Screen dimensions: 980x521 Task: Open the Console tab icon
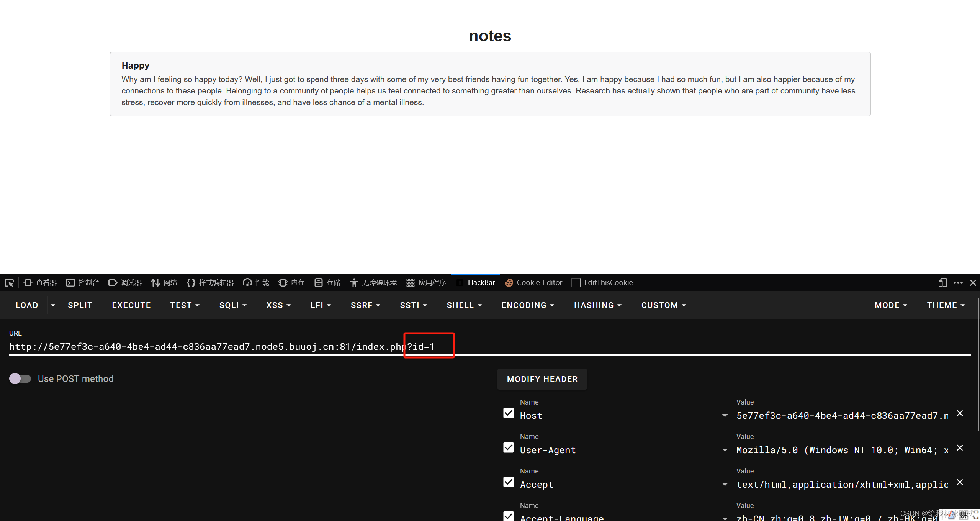pyautogui.click(x=70, y=283)
